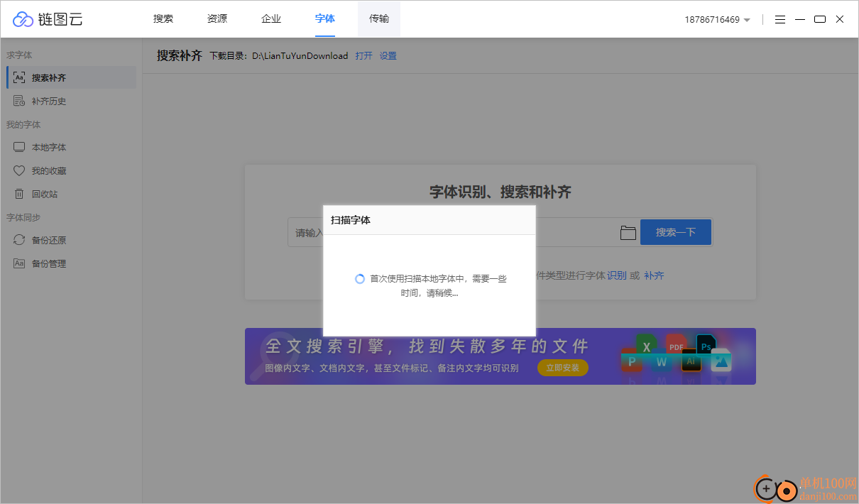Switch to the 搜索 tab
Image resolution: width=859 pixels, height=504 pixels.
[x=163, y=18]
